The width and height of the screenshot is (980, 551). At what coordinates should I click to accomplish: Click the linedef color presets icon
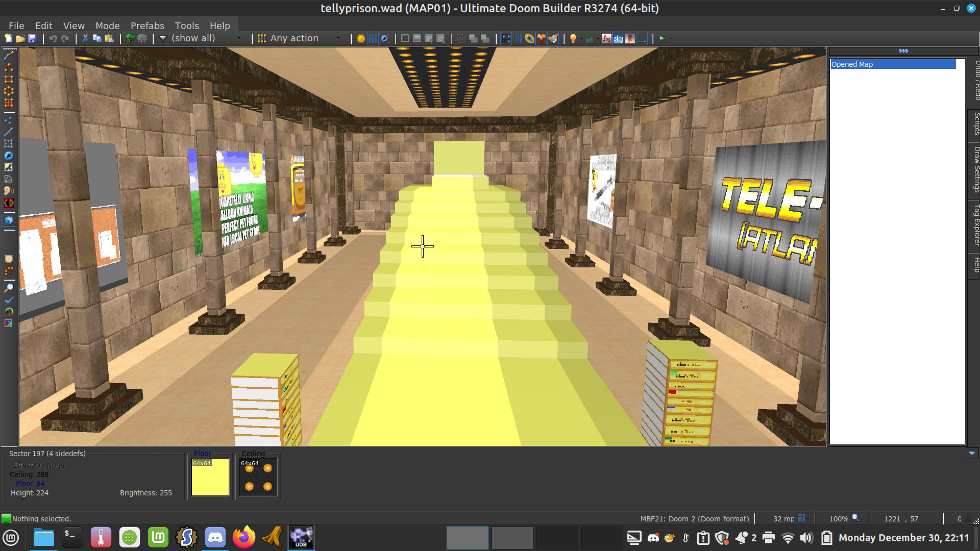pos(262,39)
